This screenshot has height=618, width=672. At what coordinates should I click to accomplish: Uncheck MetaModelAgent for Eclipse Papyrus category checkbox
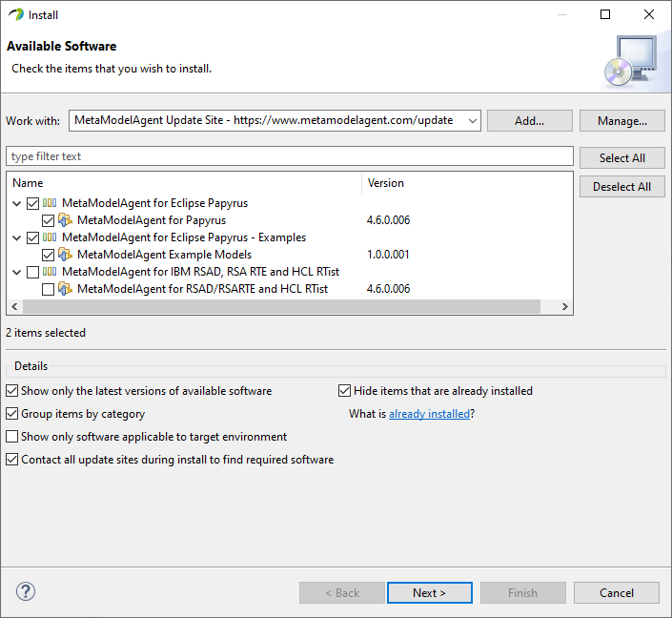click(x=33, y=203)
